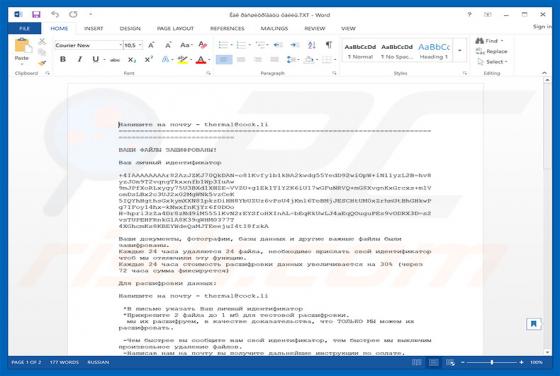Apply the Normal style

click(360, 51)
